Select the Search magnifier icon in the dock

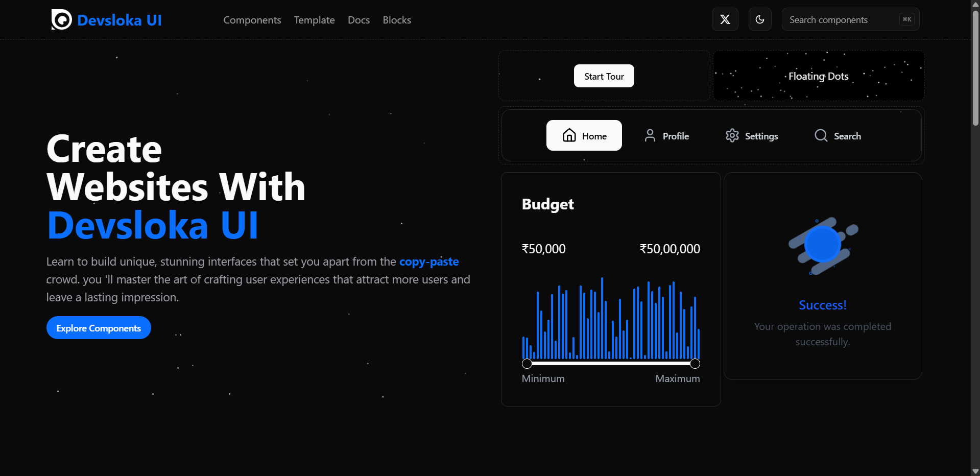click(821, 135)
